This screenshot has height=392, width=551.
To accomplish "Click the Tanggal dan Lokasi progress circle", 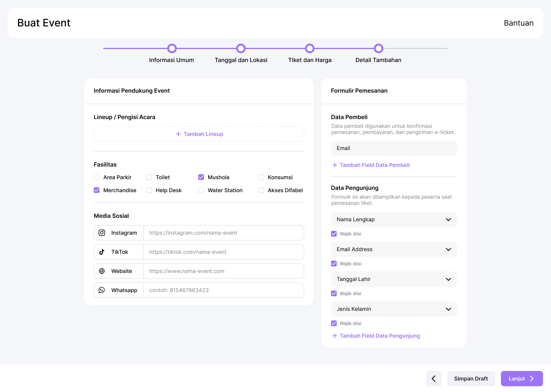I will pos(241,48).
